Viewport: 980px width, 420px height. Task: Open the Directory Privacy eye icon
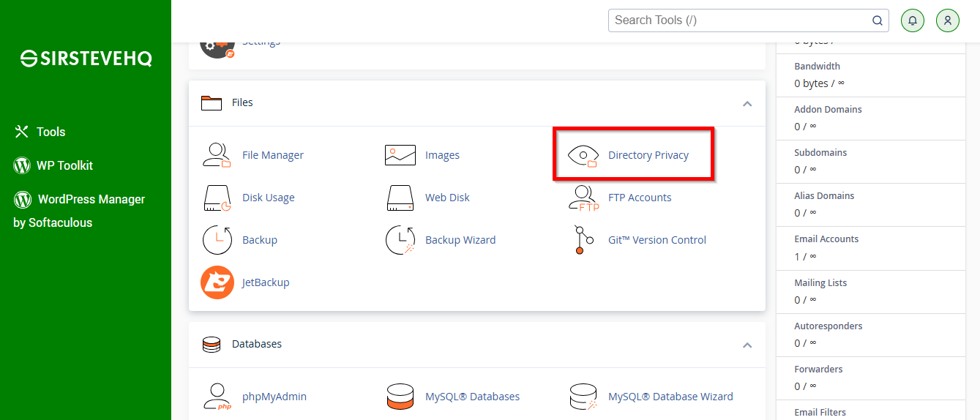pos(583,155)
